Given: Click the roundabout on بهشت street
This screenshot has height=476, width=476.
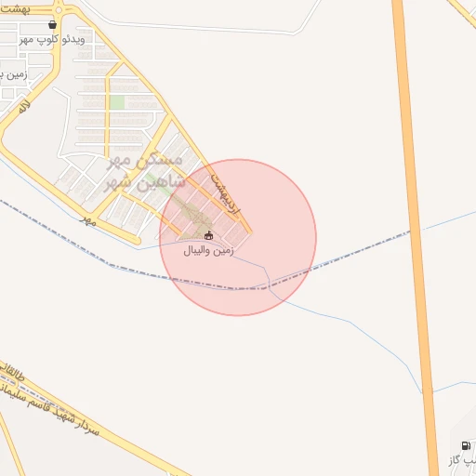Looking at the screenshot, I should [59, 10].
